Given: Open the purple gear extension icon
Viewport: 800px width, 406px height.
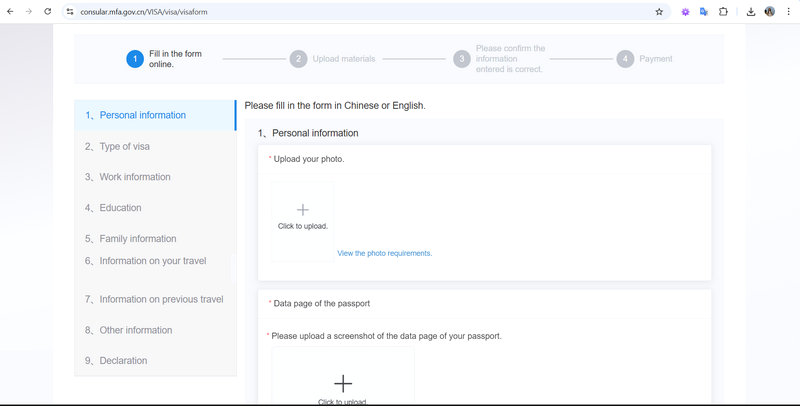Looking at the screenshot, I should [685, 11].
